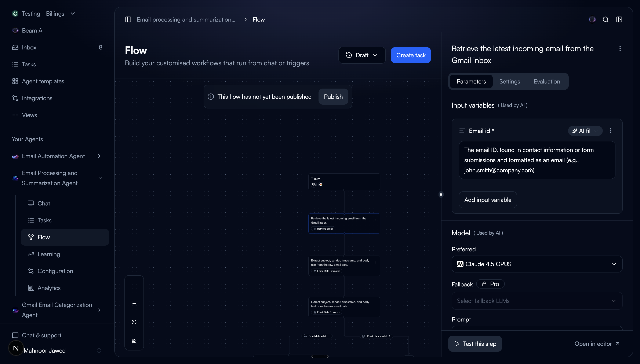Click the search icon in top bar

606,19
